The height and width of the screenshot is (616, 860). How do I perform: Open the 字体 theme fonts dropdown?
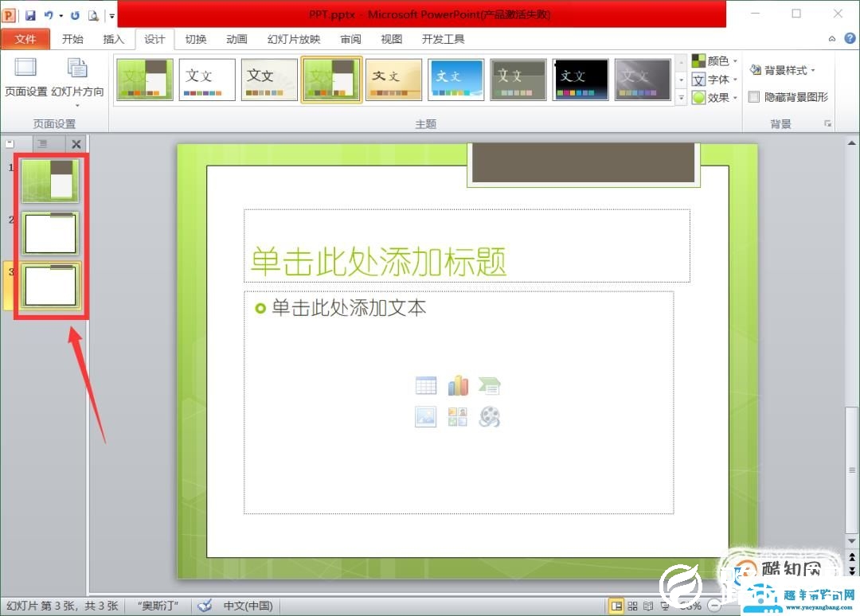click(713, 79)
